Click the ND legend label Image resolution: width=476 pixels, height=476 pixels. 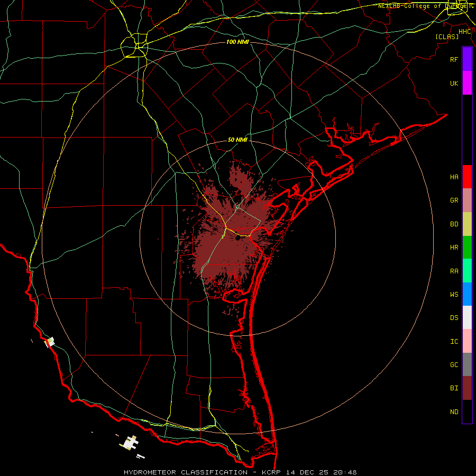(454, 412)
